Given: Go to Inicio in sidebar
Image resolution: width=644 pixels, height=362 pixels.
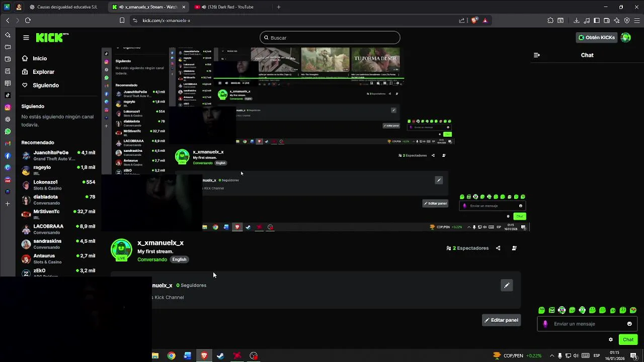Looking at the screenshot, I should click(x=34, y=58).
